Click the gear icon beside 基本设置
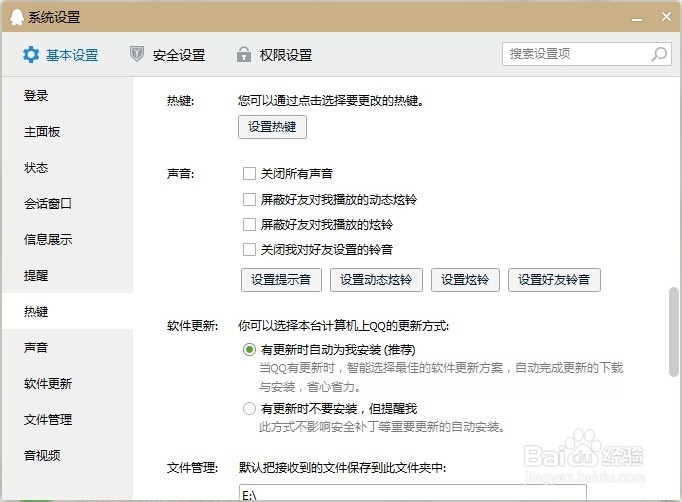 (x=31, y=55)
